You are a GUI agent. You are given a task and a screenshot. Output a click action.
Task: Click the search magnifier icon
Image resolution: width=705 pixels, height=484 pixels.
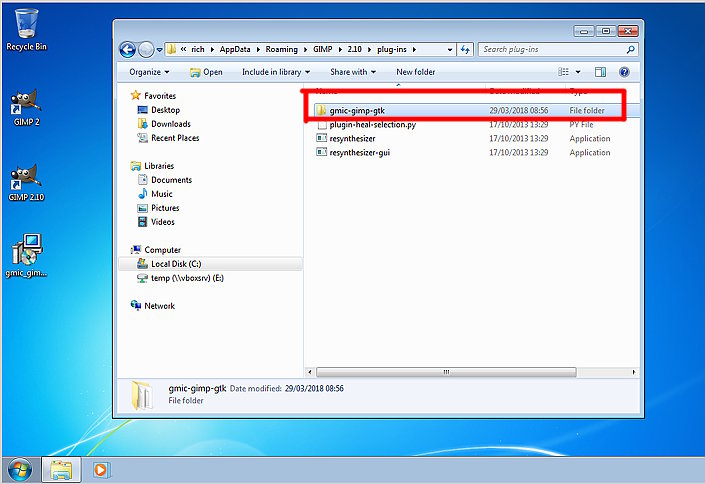point(630,49)
